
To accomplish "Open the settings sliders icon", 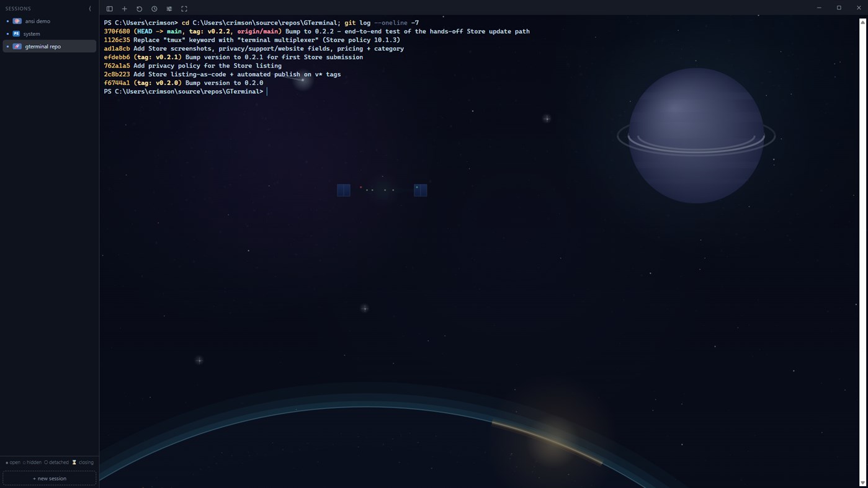I will 169,9.
